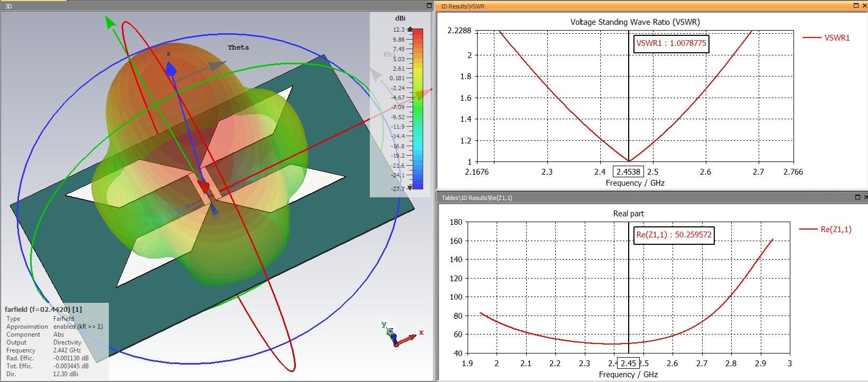Select the 1D Results\VSWR window title
Screen dimensions: 868x382
pos(462,6)
